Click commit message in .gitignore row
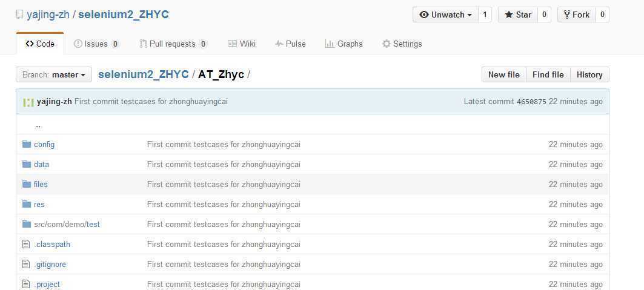The width and height of the screenshot is (644, 290). 224,264
